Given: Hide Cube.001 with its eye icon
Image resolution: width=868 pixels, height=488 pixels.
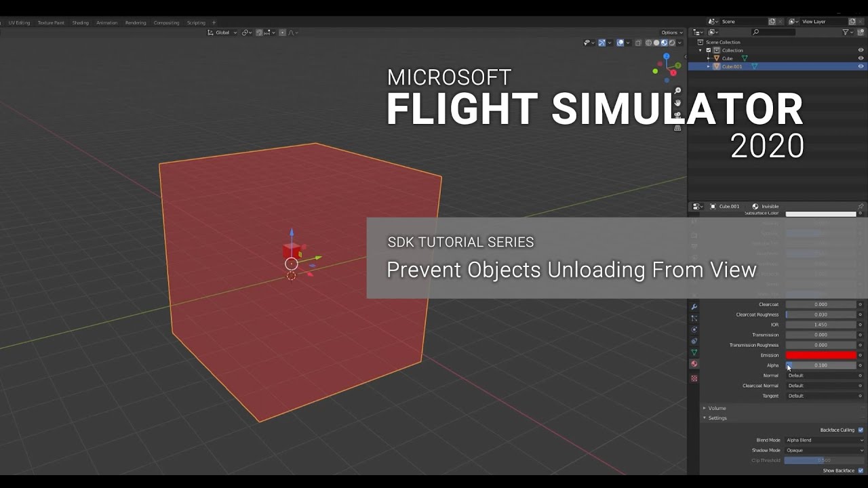Looking at the screenshot, I should tap(861, 66).
